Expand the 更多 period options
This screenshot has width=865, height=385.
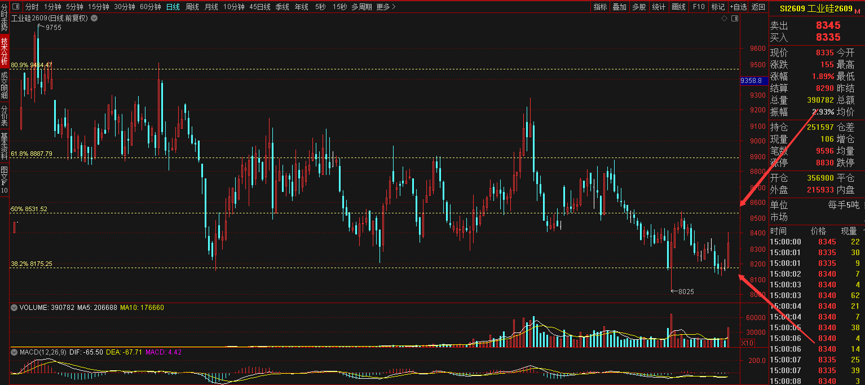pos(386,7)
